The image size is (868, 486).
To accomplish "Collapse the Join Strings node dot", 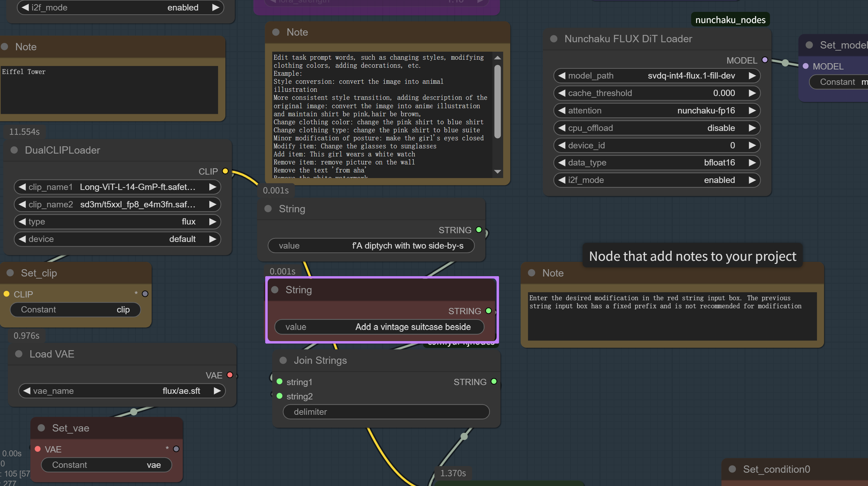I will 283,360.
